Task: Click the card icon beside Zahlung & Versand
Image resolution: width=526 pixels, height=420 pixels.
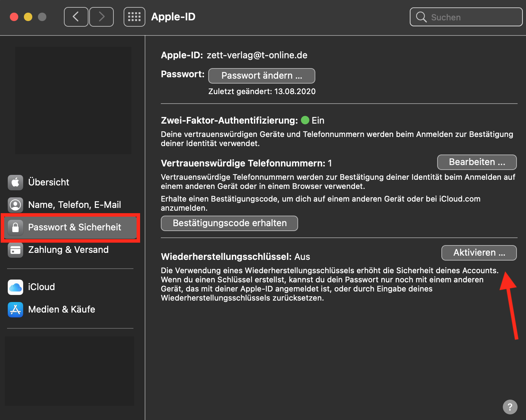Action: [x=15, y=250]
